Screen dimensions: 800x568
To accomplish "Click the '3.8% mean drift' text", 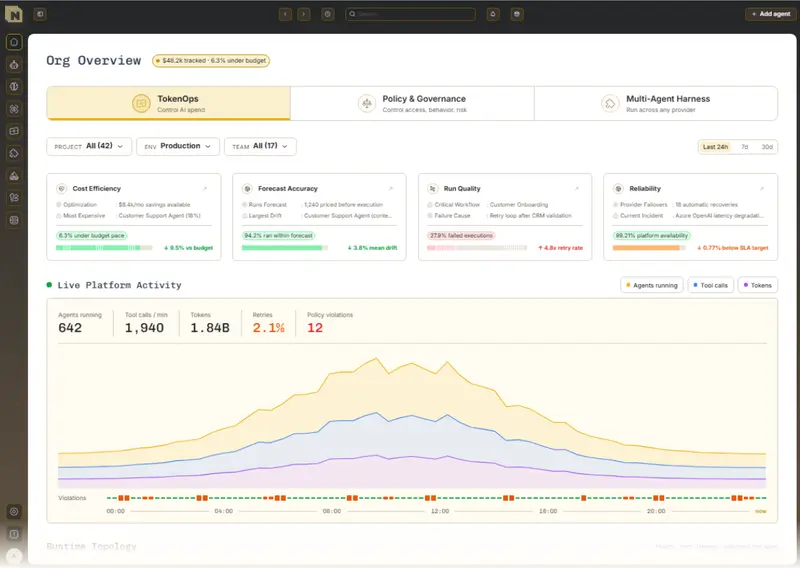I will (x=372, y=248).
